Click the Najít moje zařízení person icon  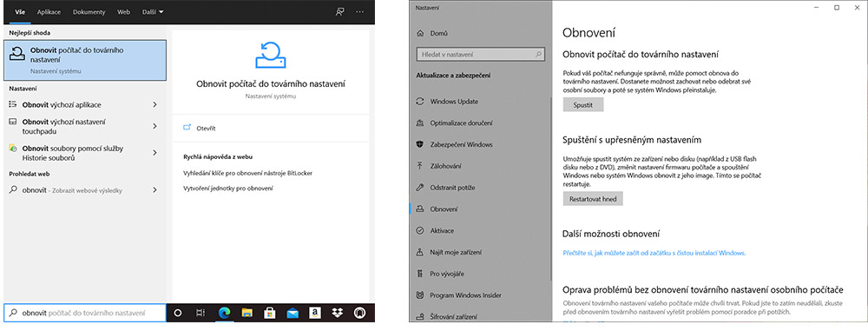pyautogui.click(x=419, y=252)
